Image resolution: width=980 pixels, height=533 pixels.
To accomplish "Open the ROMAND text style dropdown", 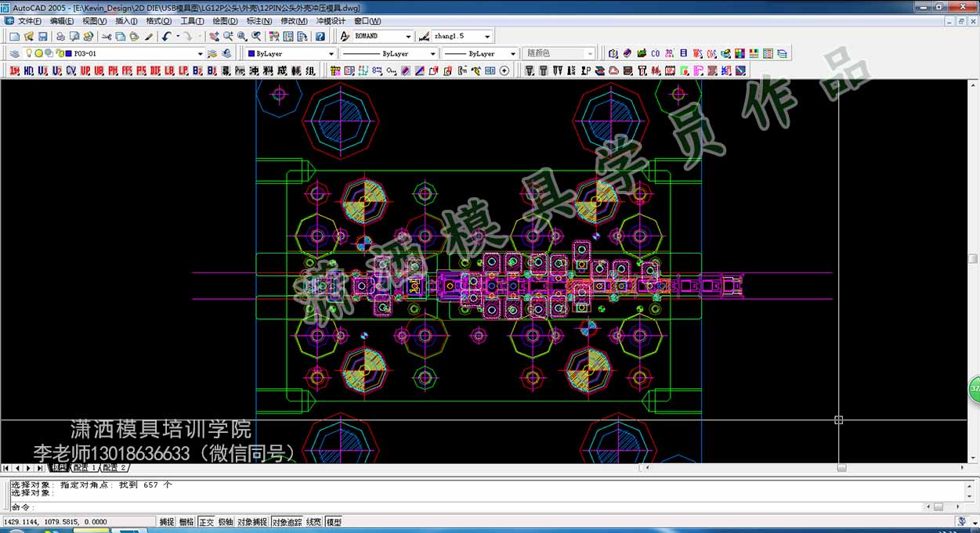I will tap(408, 37).
